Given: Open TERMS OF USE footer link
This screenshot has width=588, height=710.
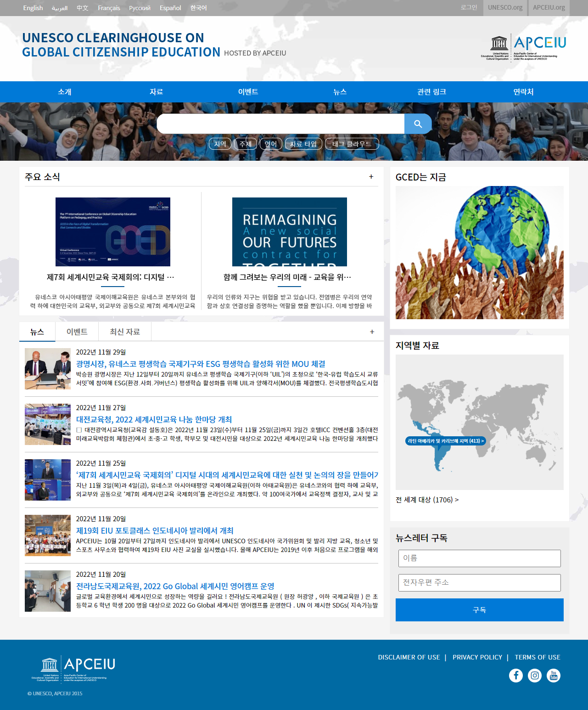Looking at the screenshot, I should pyautogui.click(x=538, y=657).
